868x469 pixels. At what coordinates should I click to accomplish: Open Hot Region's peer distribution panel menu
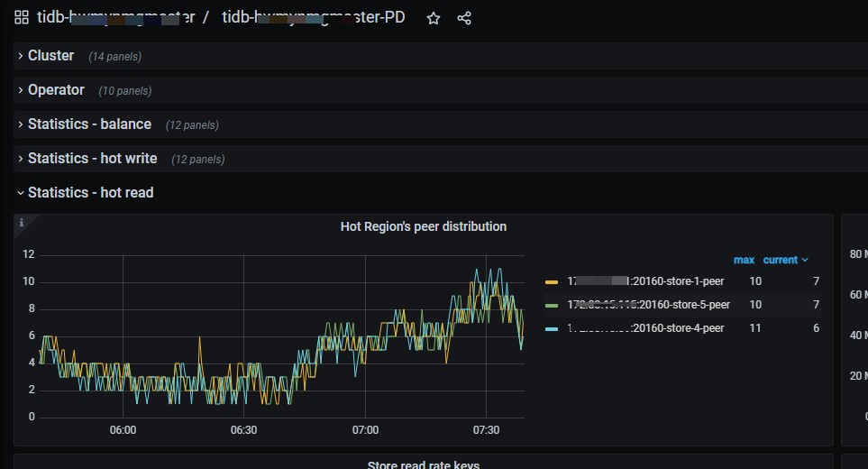click(x=423, y=226)
